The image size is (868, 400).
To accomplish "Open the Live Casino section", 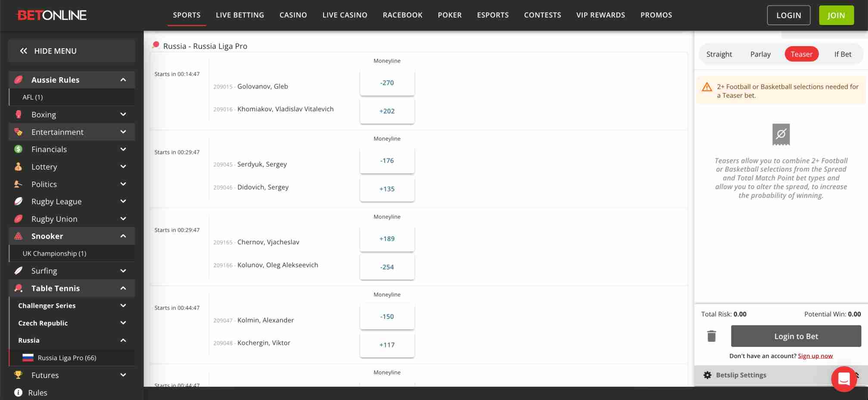I will tap(344, 15).
